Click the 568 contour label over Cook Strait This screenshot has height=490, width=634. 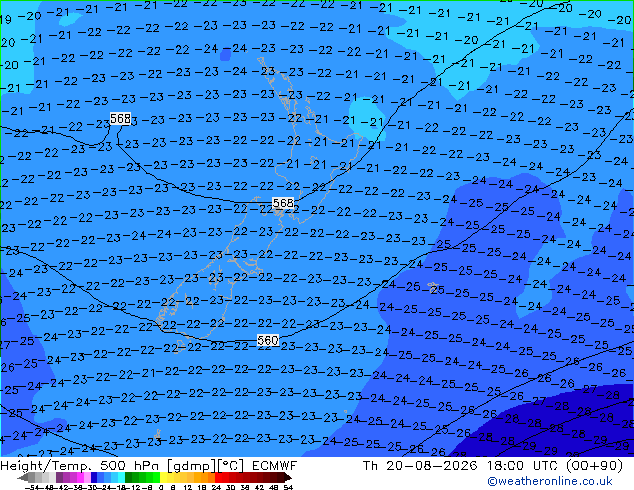pos(283,203)
